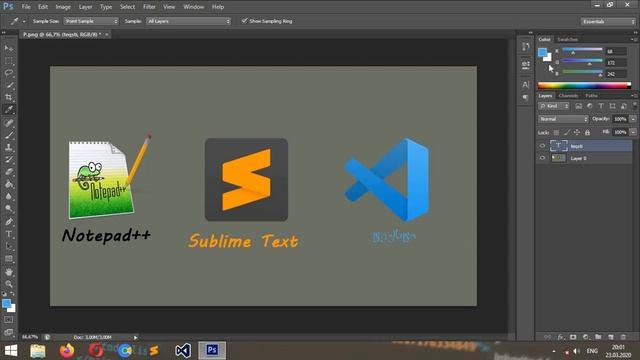
Task: Create new adjustment layer icon
Action: coord(586,337)
